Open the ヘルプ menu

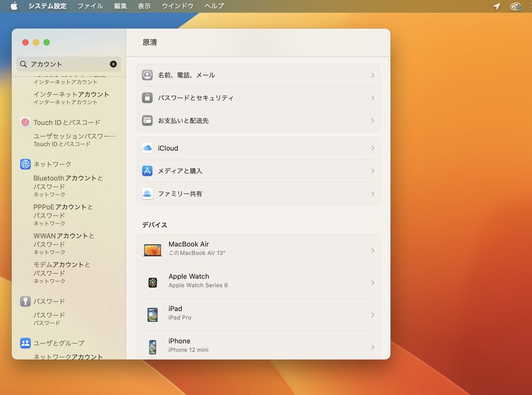pos(213,5)
